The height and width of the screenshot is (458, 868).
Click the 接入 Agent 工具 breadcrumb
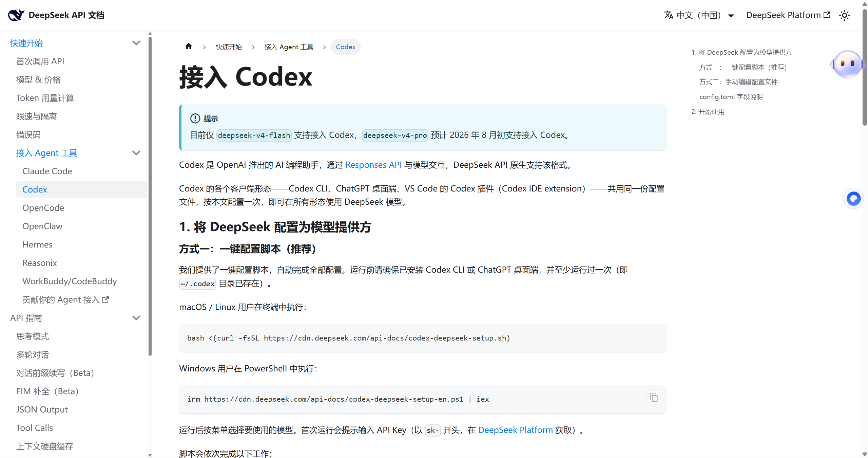(x=289, y=47)
